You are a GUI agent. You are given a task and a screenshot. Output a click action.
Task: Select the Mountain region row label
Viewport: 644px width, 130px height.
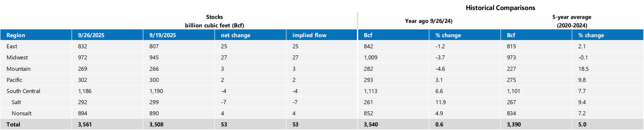tap(19, 69)
